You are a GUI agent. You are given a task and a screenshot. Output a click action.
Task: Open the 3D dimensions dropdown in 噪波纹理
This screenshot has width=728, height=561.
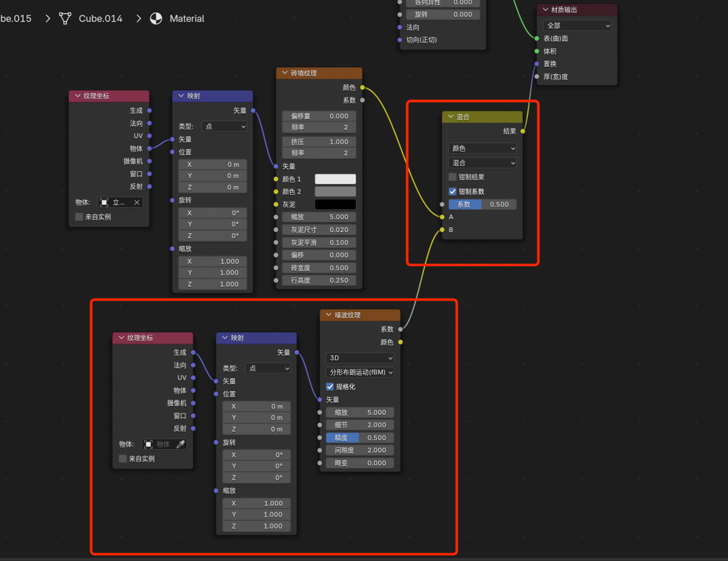coord(360,358)
